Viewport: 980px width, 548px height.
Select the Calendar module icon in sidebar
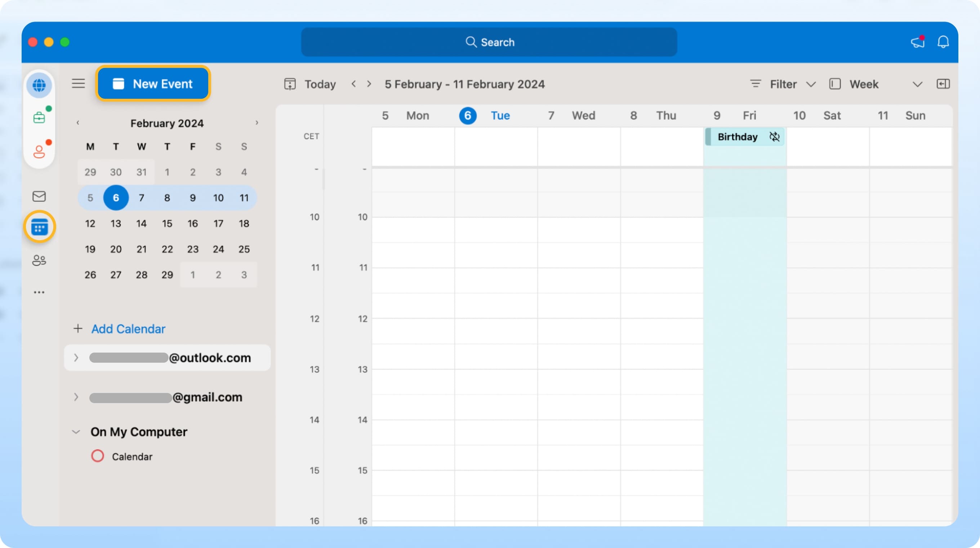(39, 227)
